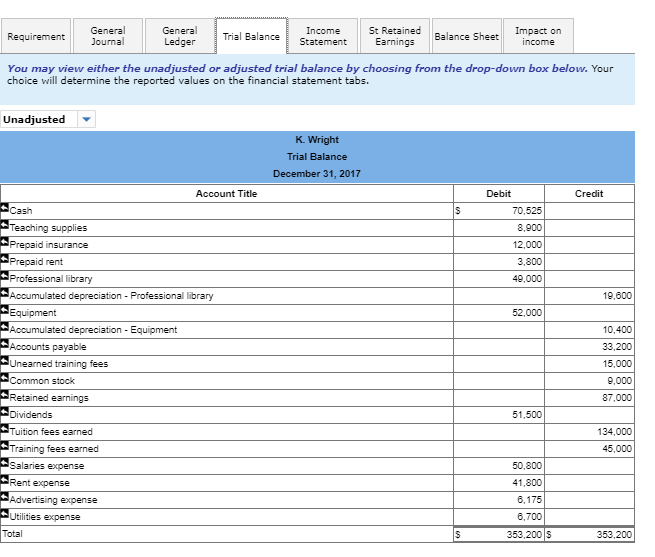655x557 pixels.
Task: Select Unearned training fees account title
Action: pyautogui.click(x=59, y=364)
